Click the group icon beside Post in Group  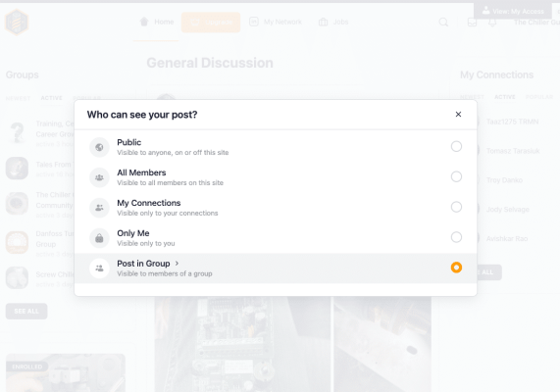[99, 269]
